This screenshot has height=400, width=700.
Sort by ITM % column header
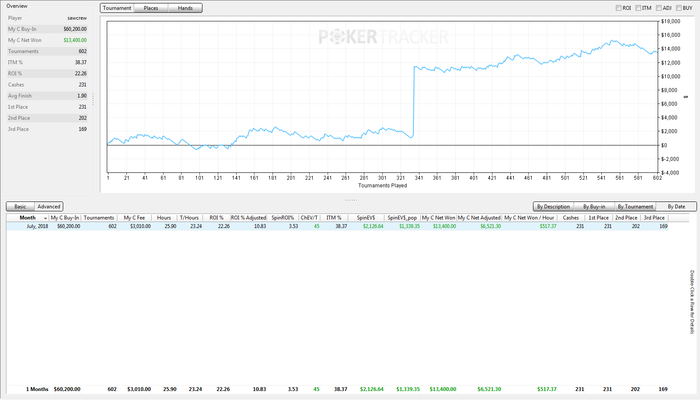pos(334,218)
